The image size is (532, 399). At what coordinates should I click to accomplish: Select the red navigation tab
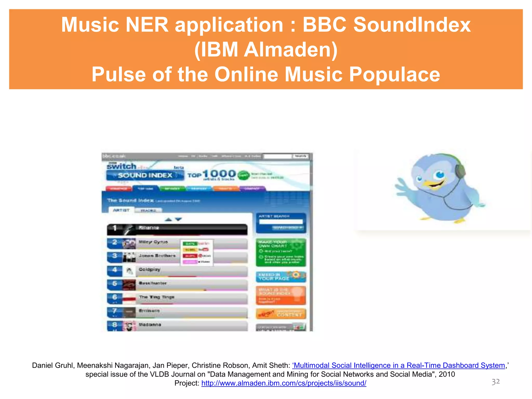118,189
